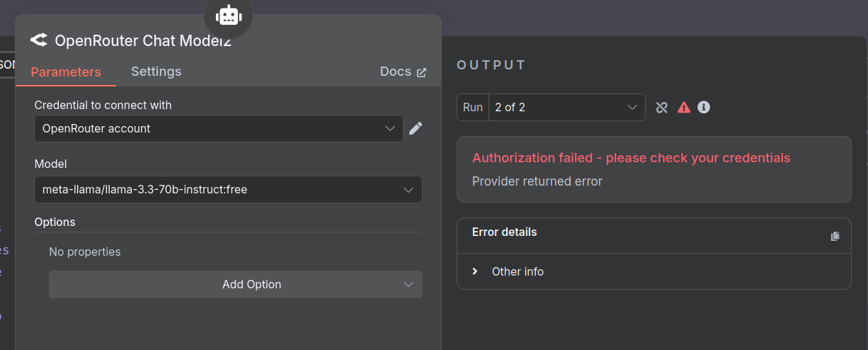Click the unlink broken-chain icon in Output
868x350 pixels.
click(662, 108)
